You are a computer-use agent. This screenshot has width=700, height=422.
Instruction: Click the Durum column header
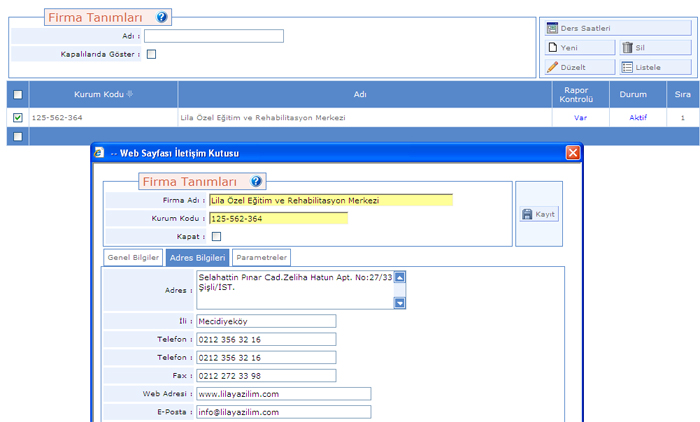638,94
